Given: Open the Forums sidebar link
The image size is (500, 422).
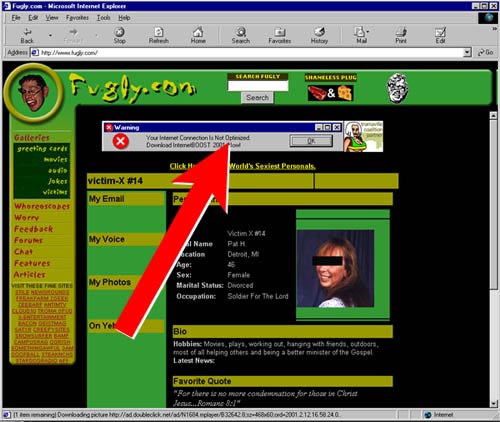Looking at the screenshot, I should tap(28, 240).
